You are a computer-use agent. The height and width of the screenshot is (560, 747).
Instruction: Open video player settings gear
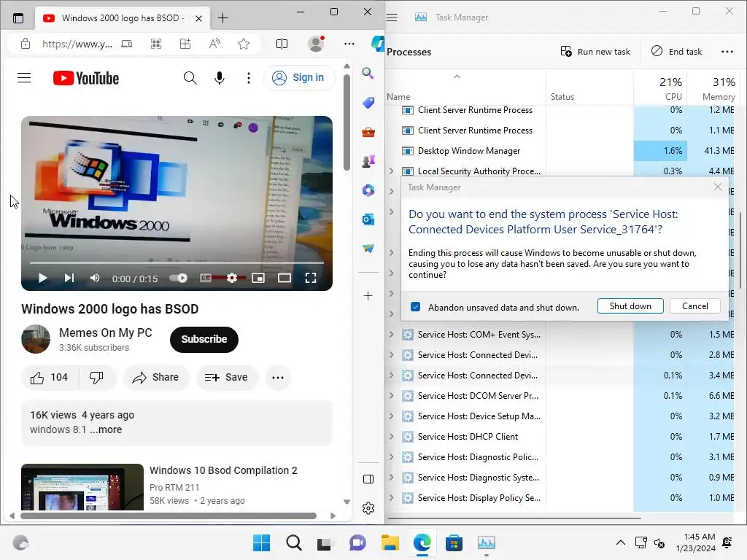pos(232,278)
